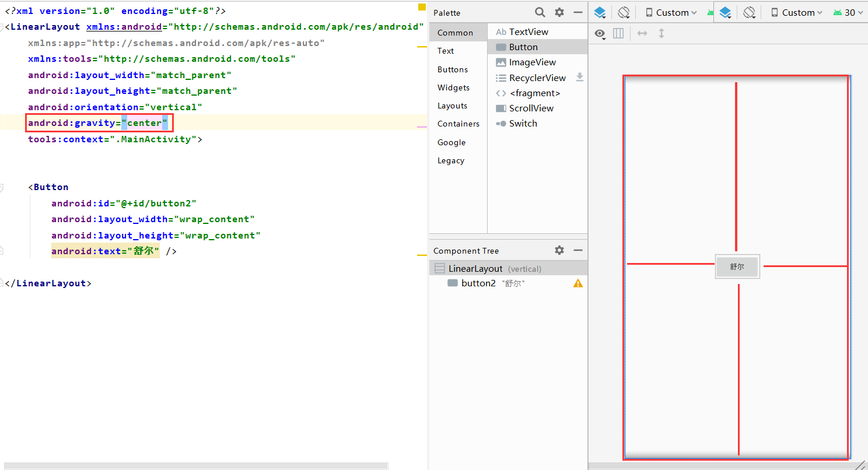The width and height of the screenshot is (868, 470).
Task: Select the Text palette category
Action: coord(458,51)
